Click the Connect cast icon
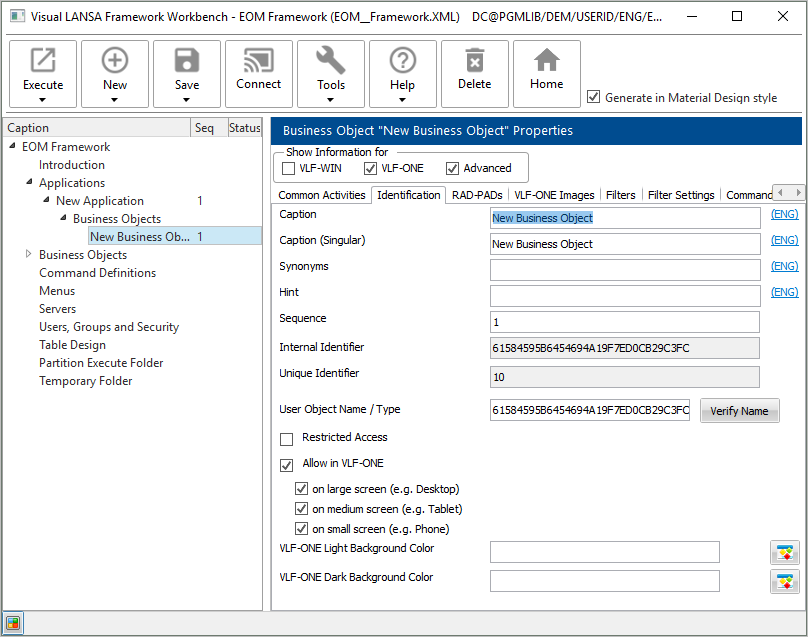 259,61
